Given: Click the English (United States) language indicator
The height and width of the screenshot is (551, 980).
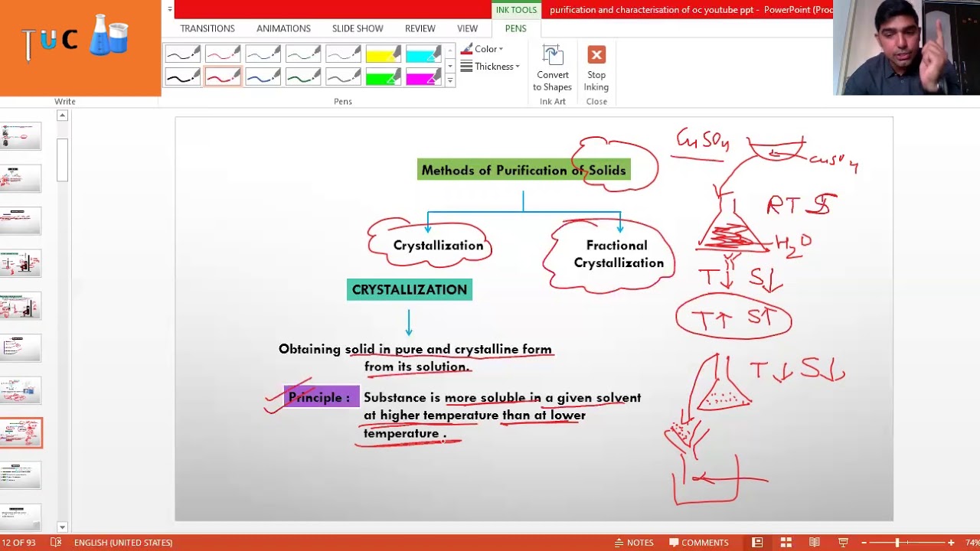Looking at the screenshot, I should (x=123, y=543).
